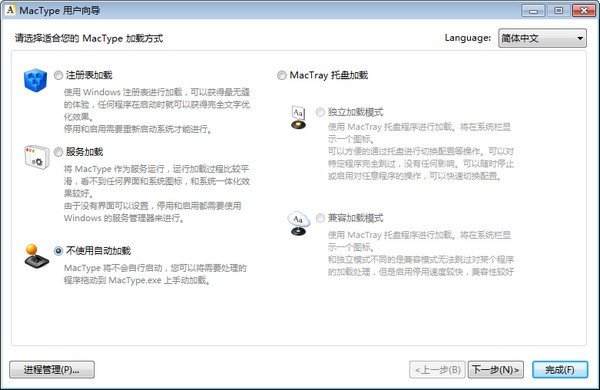
Task: Click the compatibility mode cloud Aa icon
Action: 298,224
